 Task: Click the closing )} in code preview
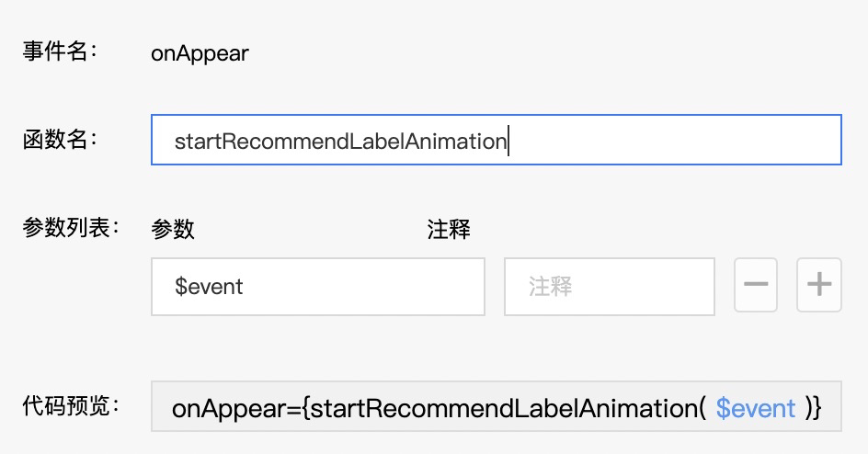(x=812, y=407)
